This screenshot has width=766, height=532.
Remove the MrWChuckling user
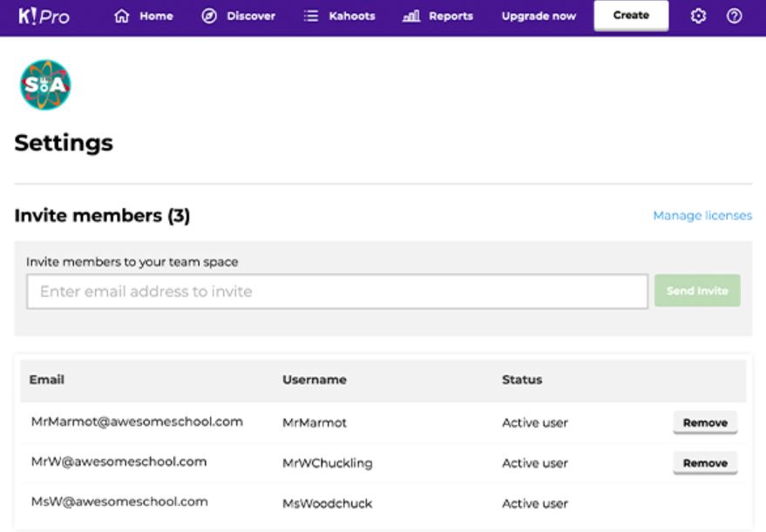(x=704, y=463)
